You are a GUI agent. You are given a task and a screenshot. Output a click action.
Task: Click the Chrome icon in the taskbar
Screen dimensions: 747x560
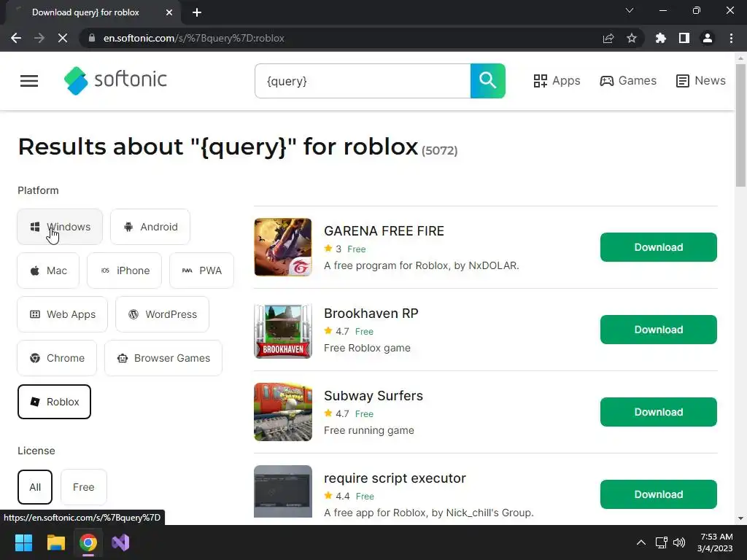[88, 542]
